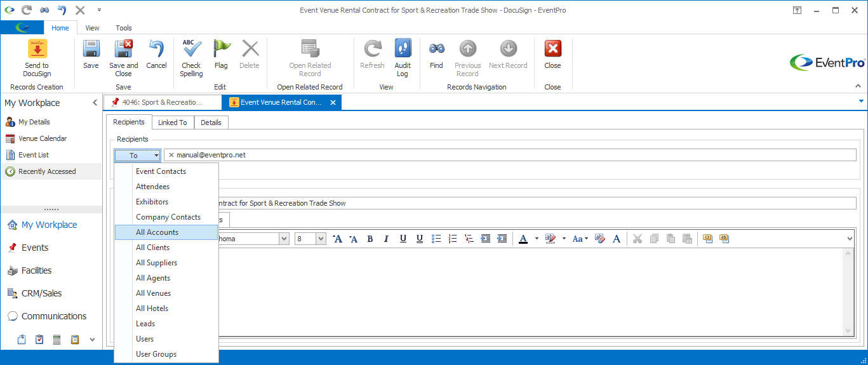Click the binoculars icon in quick access bar
Image resolution: width=868 pixels, height=365 pixels.
[x=44, y=10]
